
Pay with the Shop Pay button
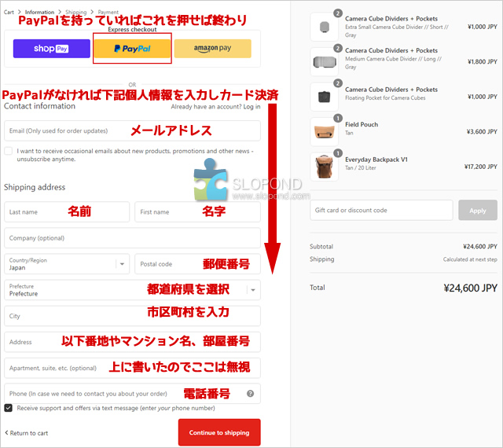pos(52,49)
